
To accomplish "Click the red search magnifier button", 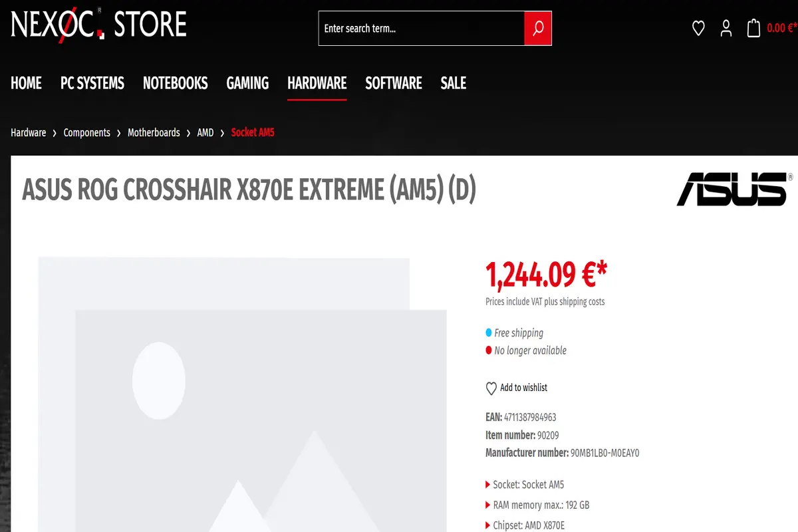I will click(x=538, y=29).
